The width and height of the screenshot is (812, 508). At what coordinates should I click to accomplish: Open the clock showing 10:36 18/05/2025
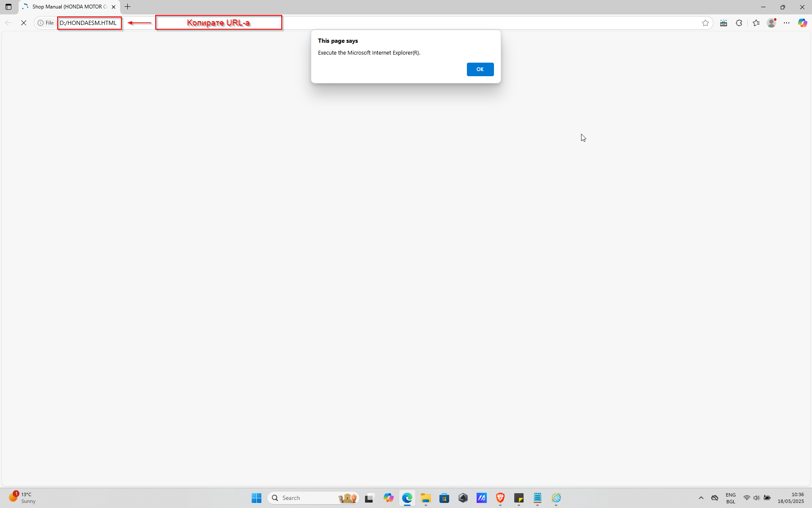click(790, 498)
